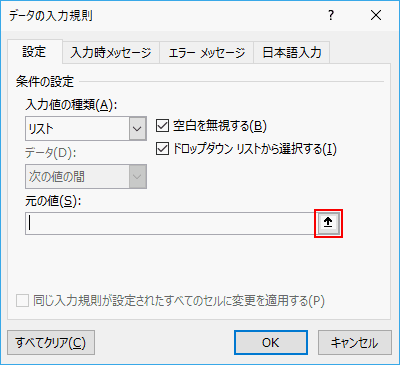Open the リスト combo box
This screenshot has width=400, height=365.
click(x=86, y=128)
